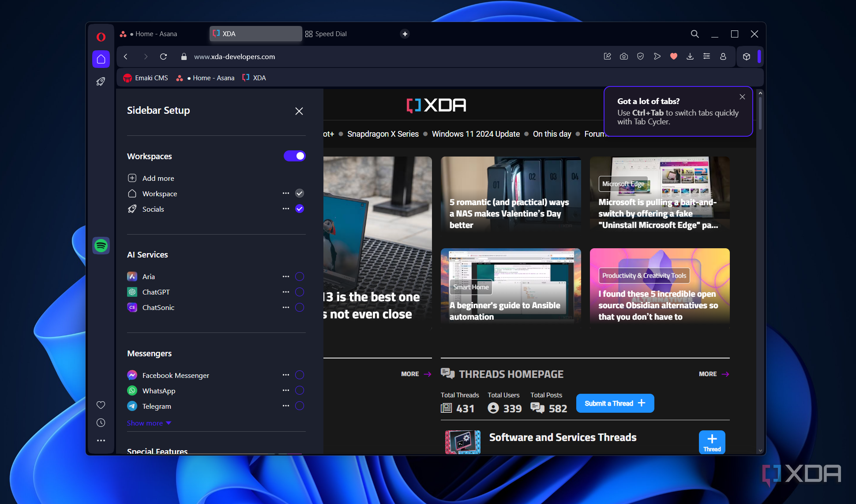Go back with the back arrow
Screen dimensions: 856x504
(x=126, y=56)
